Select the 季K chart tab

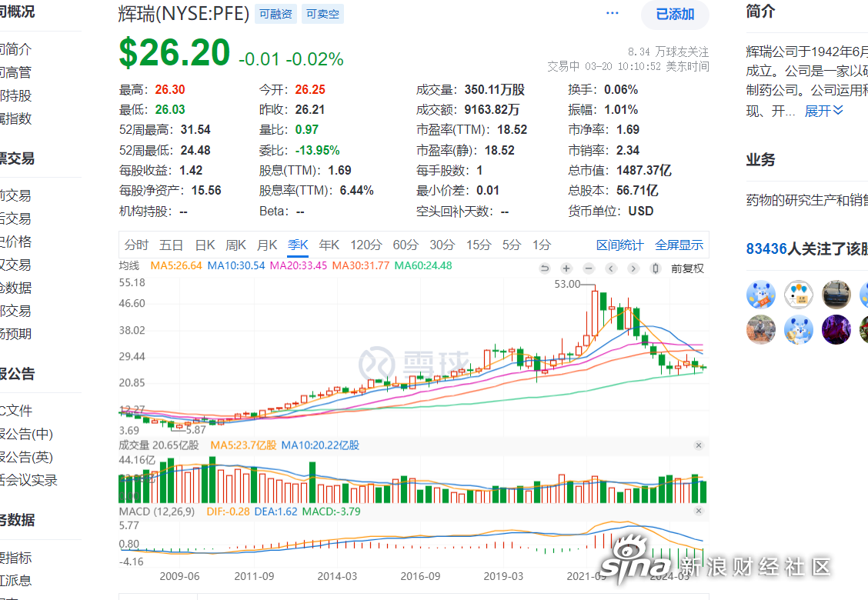(298, 245)
